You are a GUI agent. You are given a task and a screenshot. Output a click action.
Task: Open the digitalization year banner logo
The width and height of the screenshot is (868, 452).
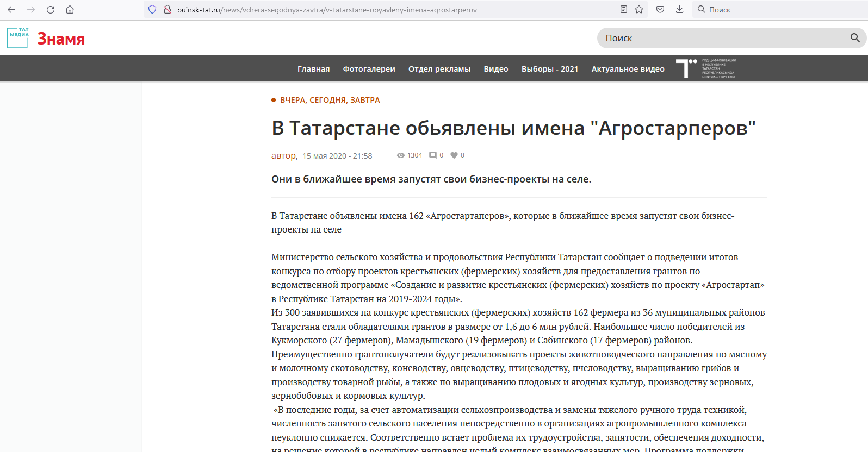click(x=706, y=68)
